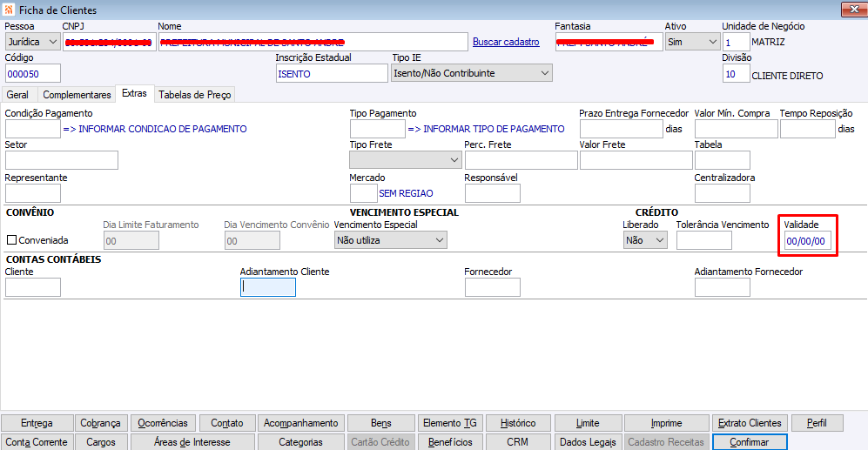Screen dimensions: 868x450
Task: Click the Buscar cadastro link
Action: pyautogui.click(x=506, y=42)
